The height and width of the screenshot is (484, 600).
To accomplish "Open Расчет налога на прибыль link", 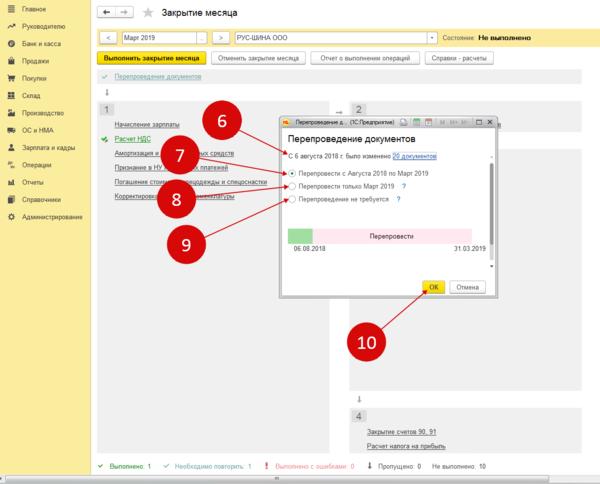I will coord(406,446).
